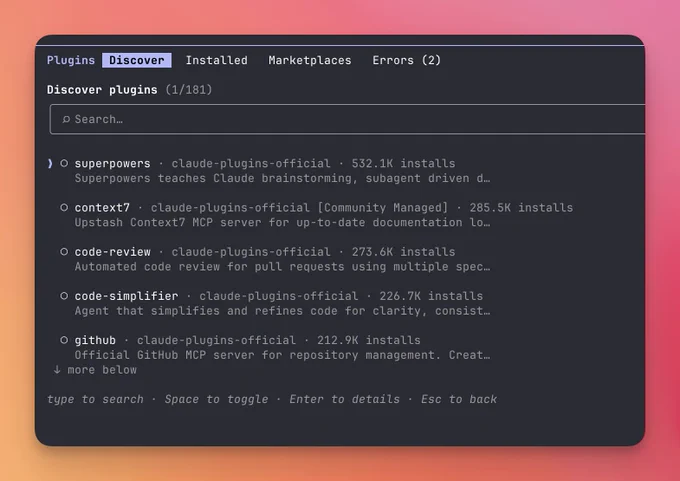The image size is (680, 481).
Task: Switch to the Discover tab
Action: pos(137,60)
